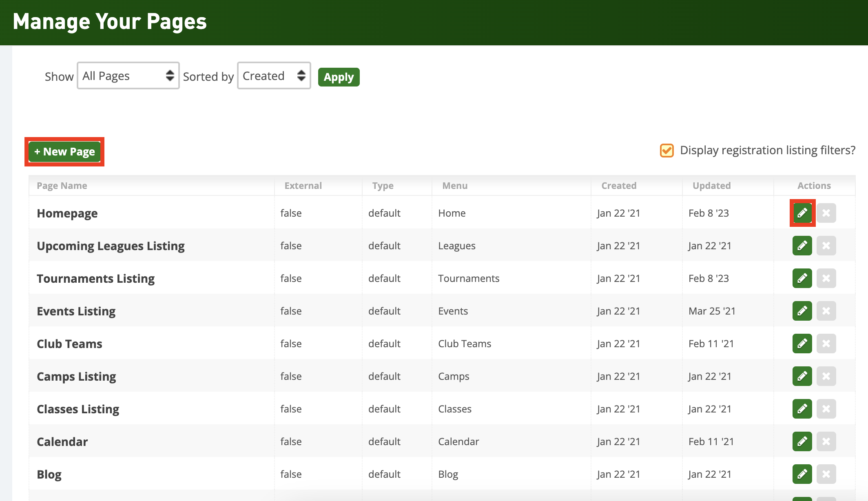Edit the Homepage page with pencil icon
The width and height of the screenshot is (868, 501).
tap(802, 213)
